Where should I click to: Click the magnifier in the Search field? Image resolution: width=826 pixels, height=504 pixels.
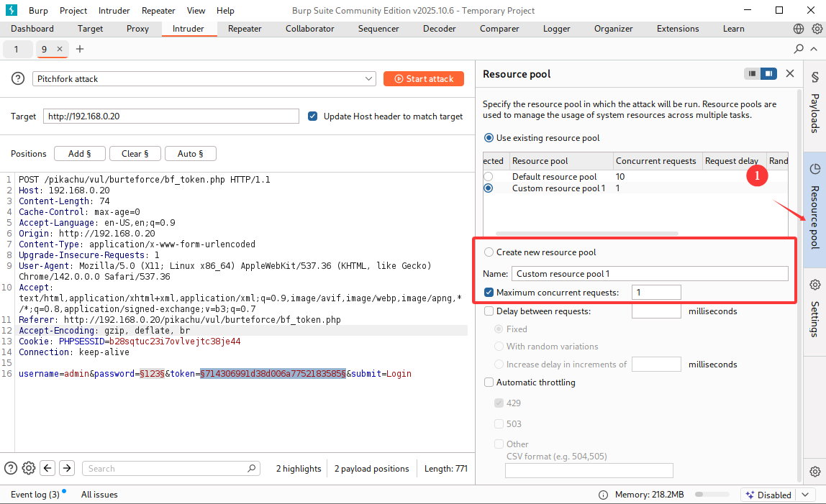click(252, 468)
